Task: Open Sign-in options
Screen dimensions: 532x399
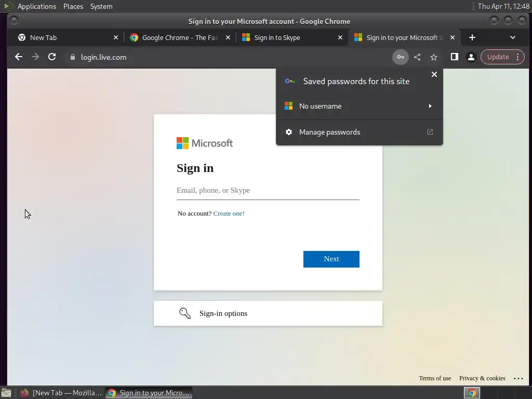Action: [x=268, y=313]
